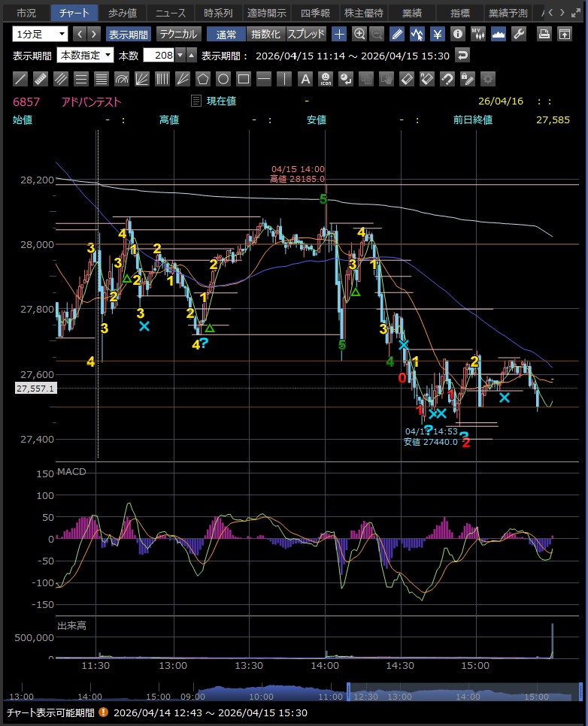Select the pentagon shape drawing tool
This screenshot has height=726, width=588.
pyautogui.click(x=203, y=79)
